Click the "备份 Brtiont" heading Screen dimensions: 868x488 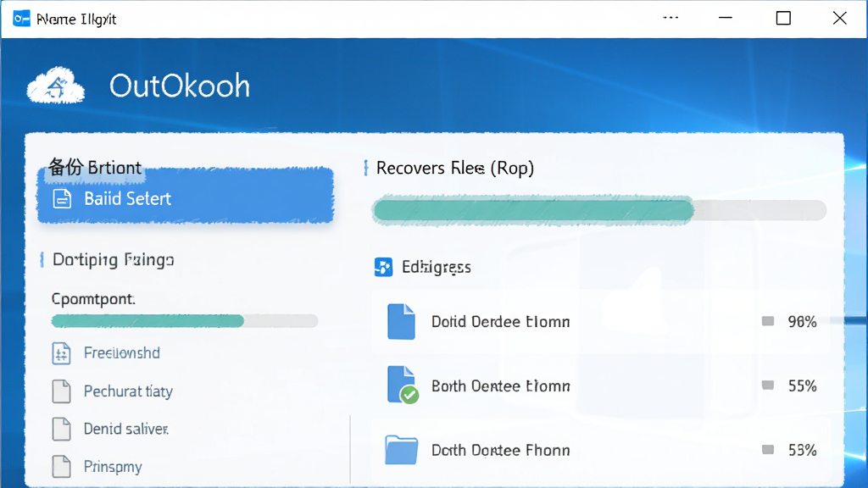point(95,167)
